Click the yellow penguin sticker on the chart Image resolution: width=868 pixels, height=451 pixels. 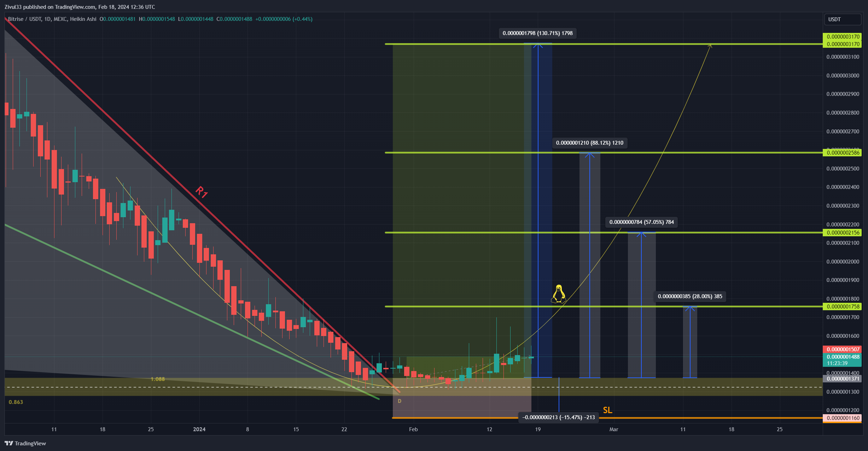tap(559, 294)
